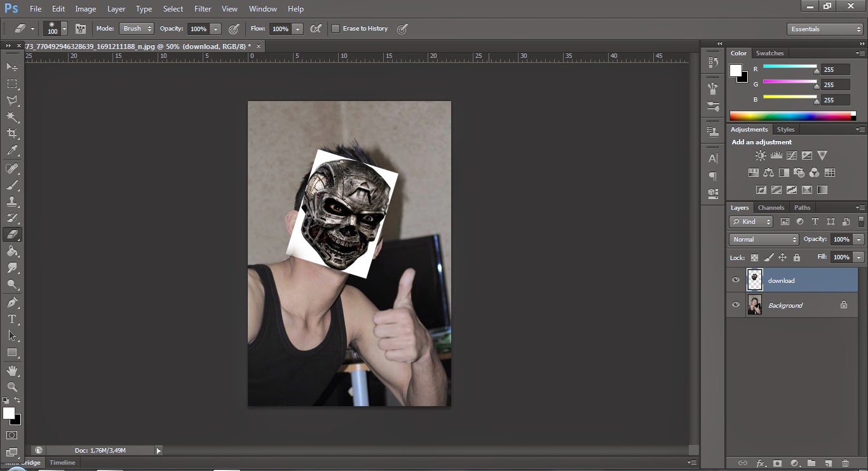Select the Rectangular Marquee tool
The width and height of the screenshot is (868, 471).
point(12,83)
